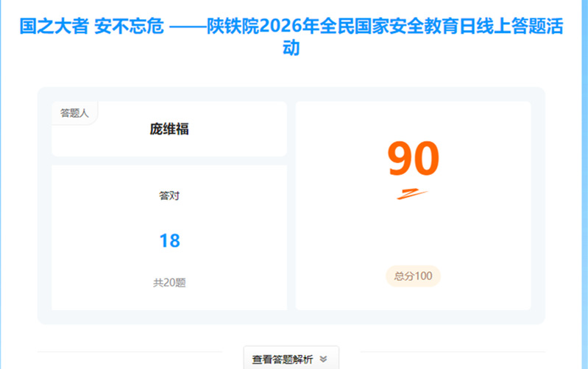Click the blue correct-answer count 18
The image size is (588, 369).
pyautogui.click(x=169, y=240)
